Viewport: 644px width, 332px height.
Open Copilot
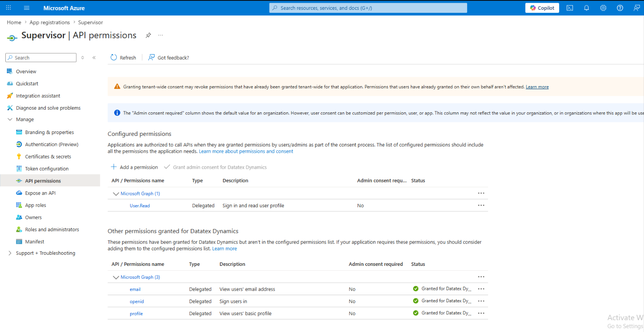click(x=542, y=8)
